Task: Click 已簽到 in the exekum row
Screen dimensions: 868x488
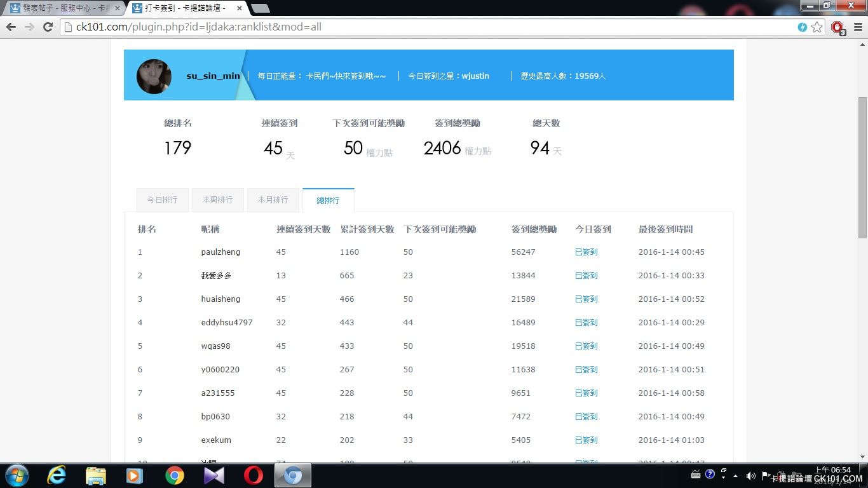Action: [x=586, y=440]
